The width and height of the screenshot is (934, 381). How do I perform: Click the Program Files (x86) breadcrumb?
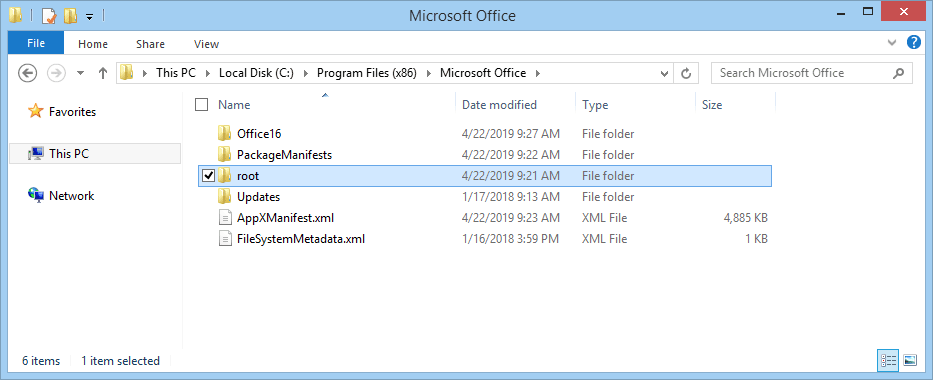point(366,73)
